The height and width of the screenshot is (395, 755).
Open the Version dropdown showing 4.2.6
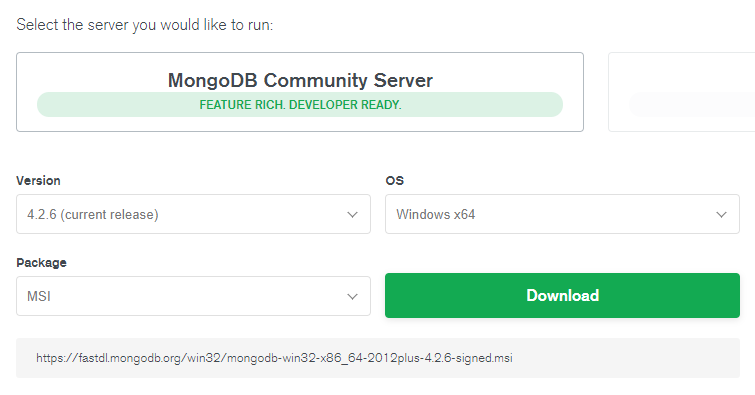point(194,214)
